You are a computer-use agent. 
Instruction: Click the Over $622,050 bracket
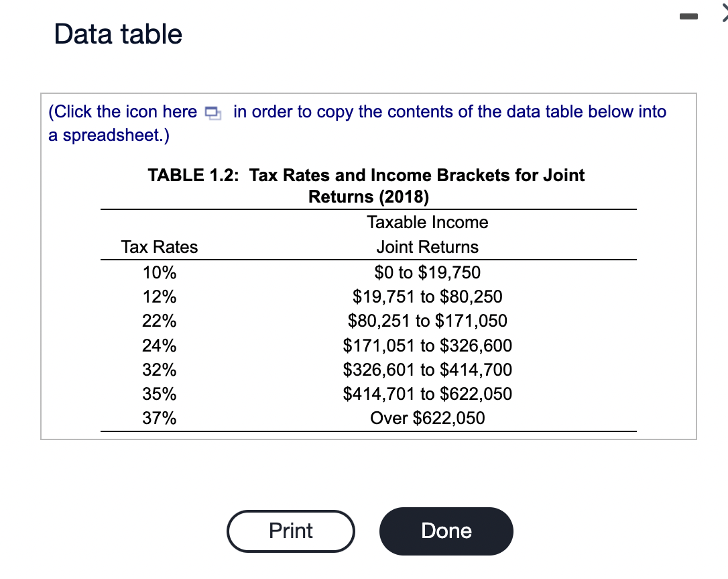pyautogui.click(x=428, y=418)
